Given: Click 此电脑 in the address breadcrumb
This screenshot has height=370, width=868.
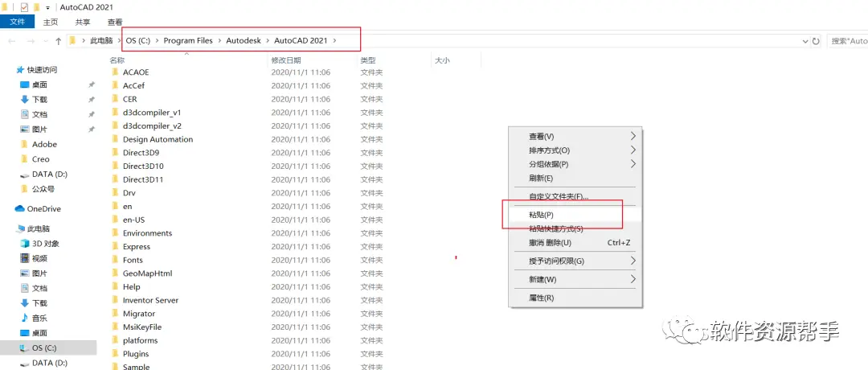Looking at the screenshot, I should coord(101,40).
